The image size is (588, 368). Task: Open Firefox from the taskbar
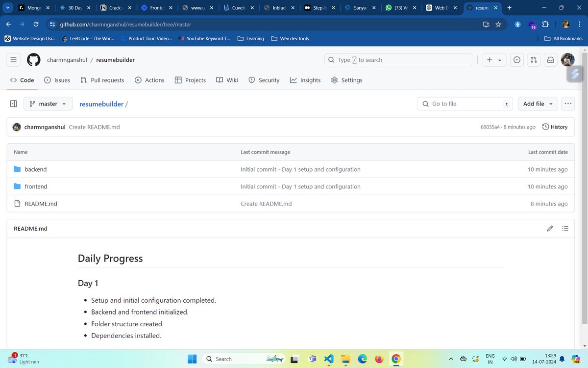(x=379, y=359)
